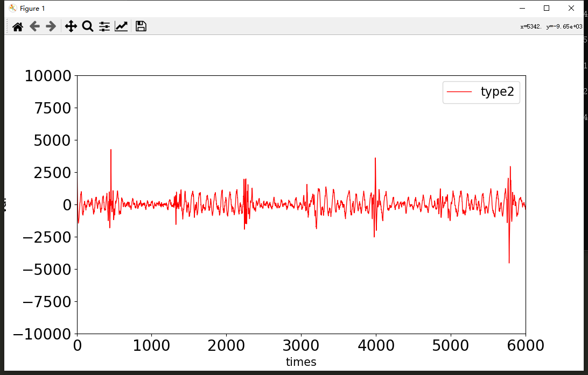Click the 10000 tick label on y-axis
The height and width of the screenshot is (375, 588).
[x=48, y=76]
